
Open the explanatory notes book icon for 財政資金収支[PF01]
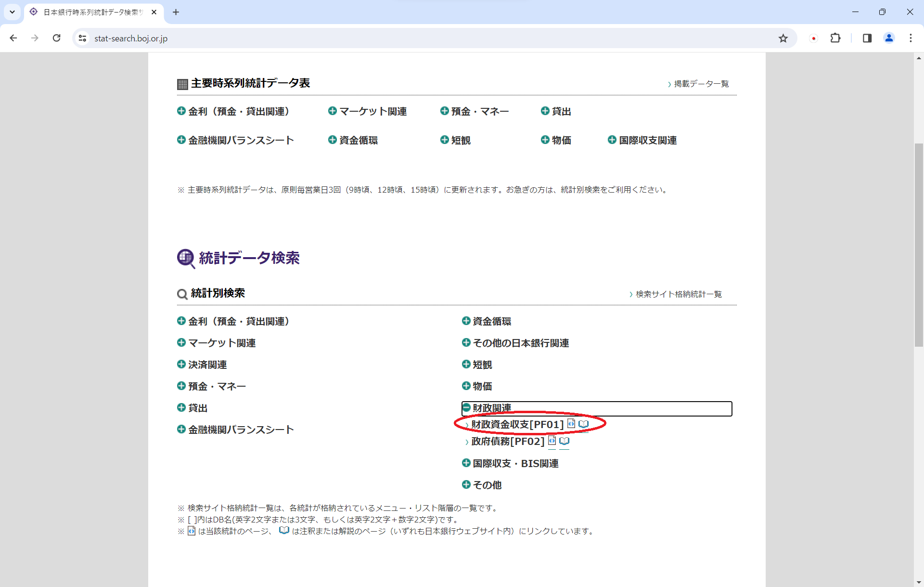[583, 424]
